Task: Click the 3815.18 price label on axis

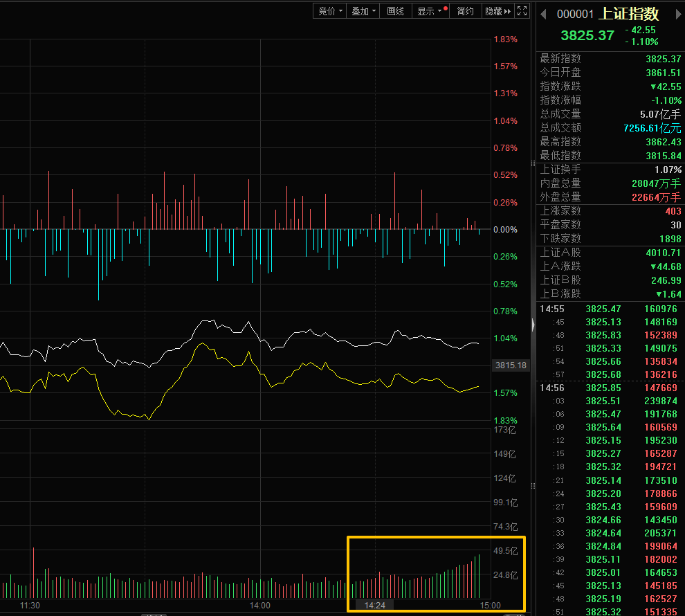Action: (511, 365)
